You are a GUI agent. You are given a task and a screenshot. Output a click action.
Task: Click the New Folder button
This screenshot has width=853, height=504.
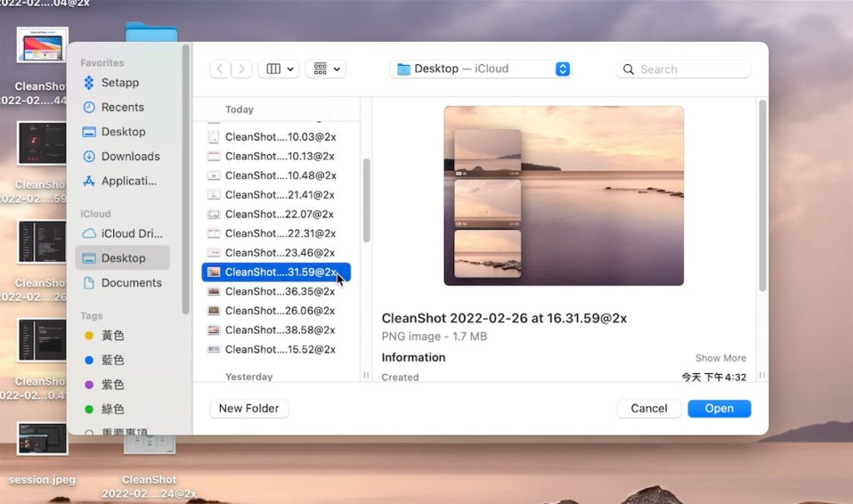tap(248, 409)
